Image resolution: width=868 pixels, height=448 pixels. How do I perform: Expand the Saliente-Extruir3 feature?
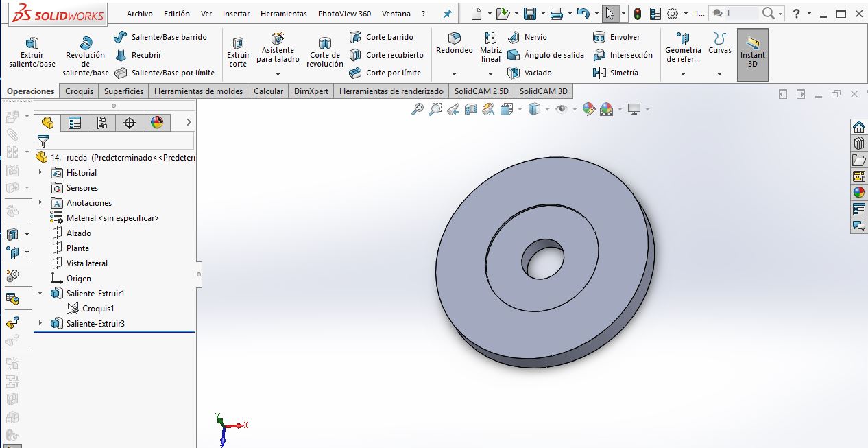click(x=40, y=323)
